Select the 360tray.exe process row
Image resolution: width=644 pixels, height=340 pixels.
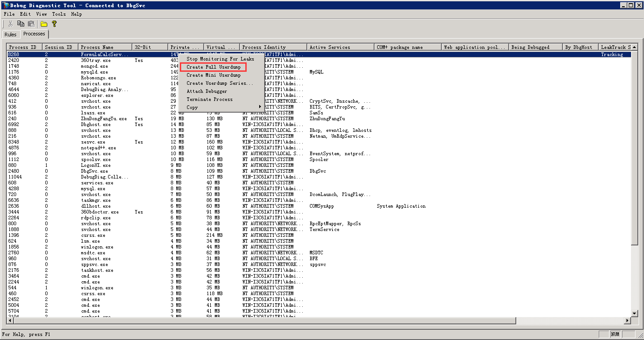[319, 60]
